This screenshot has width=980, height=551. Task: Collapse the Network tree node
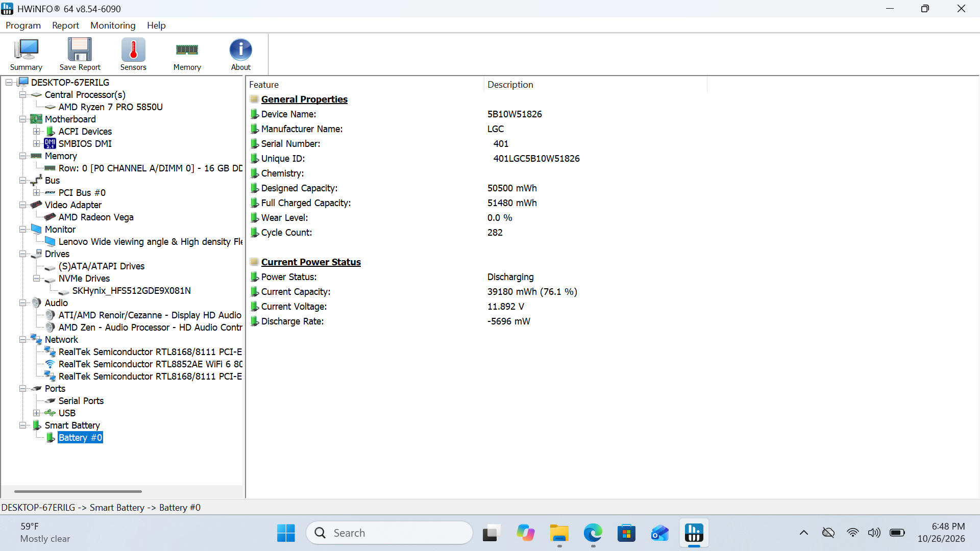23,340
